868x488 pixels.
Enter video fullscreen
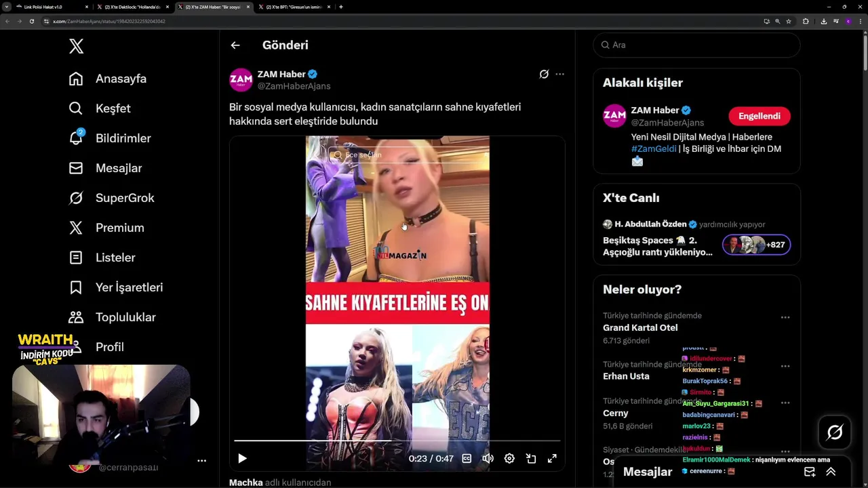click(552, 459)
